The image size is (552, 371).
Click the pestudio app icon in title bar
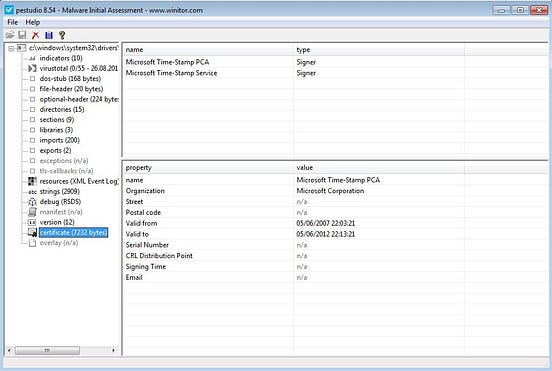tap(9, 10)
